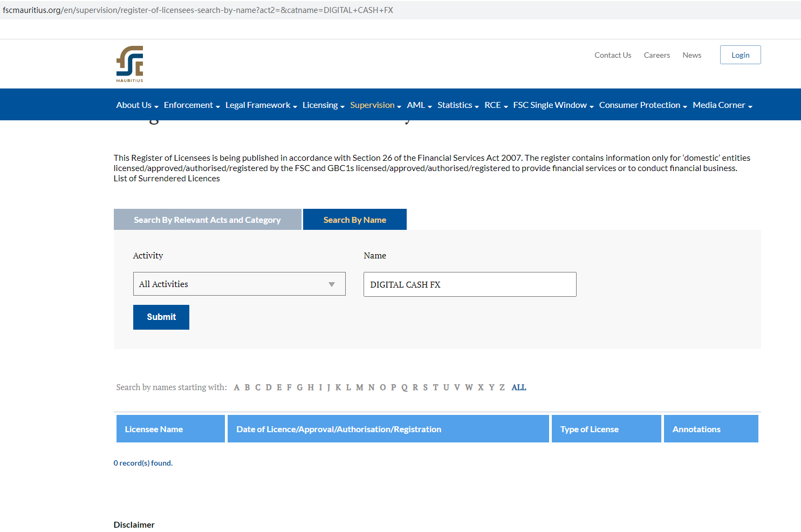Go to the Careers page
Image resolution: width=801 pixels, height=532 pixels.
[x=656, y=55]
